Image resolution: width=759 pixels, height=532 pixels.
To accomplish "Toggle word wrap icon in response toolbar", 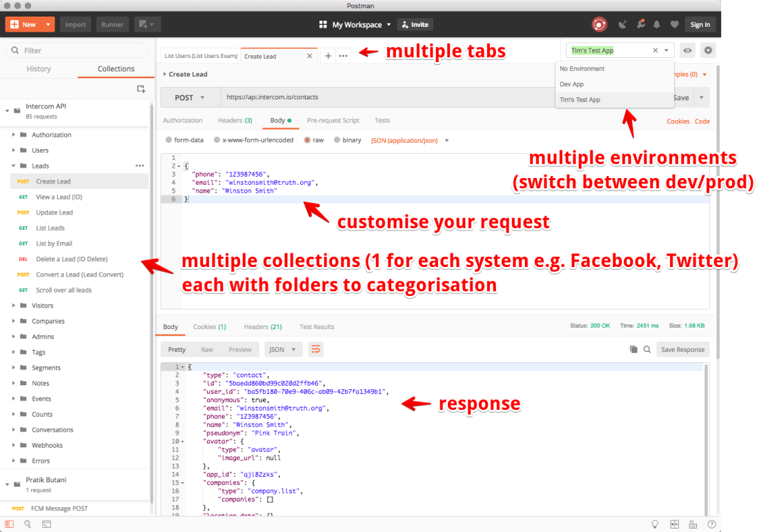I will point(315,350).
